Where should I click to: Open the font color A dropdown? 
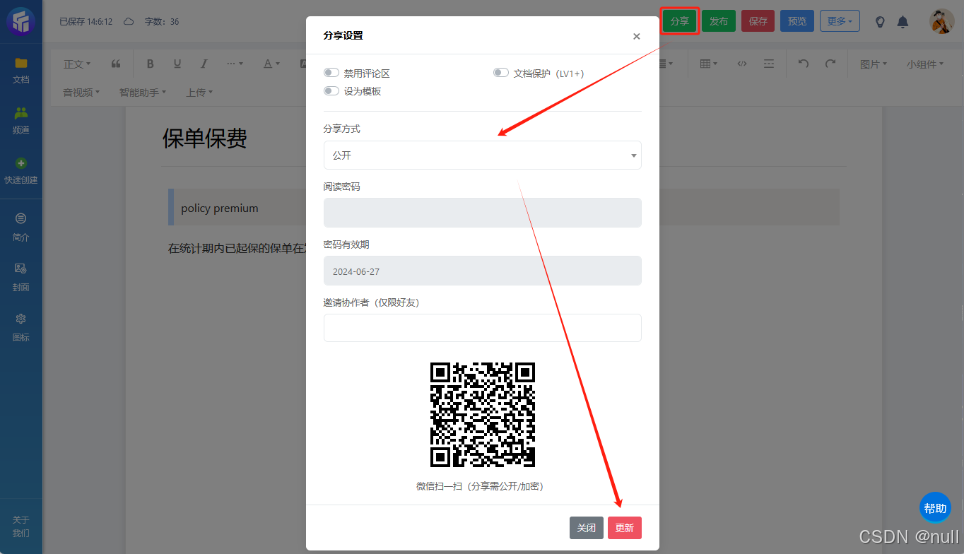(x=271, y=64)
